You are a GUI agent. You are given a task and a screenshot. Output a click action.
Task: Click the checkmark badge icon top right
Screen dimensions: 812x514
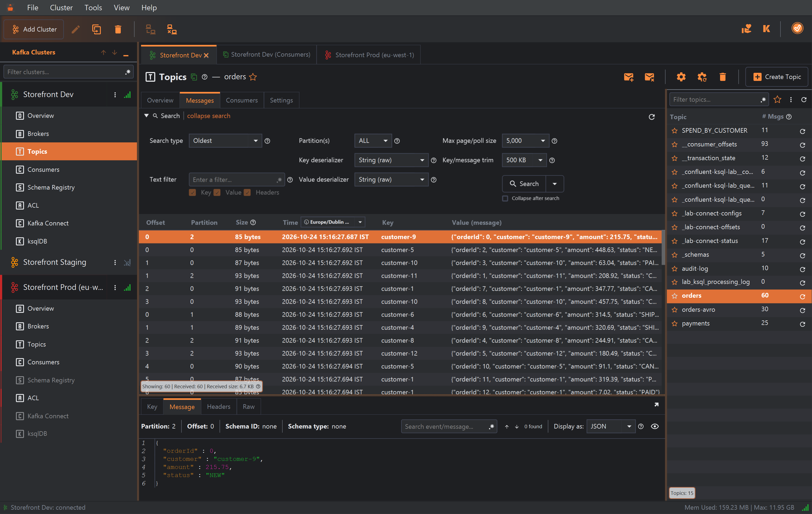797,28
